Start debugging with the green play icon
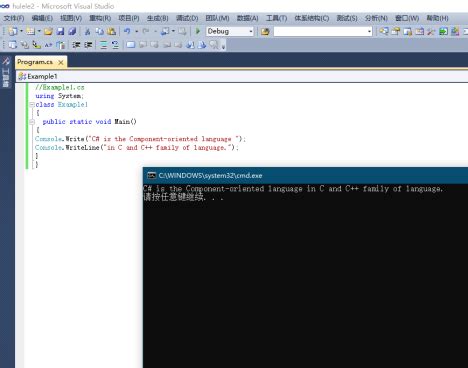The height and width of the screenshot is (368, 468). (x=198, y=31)
